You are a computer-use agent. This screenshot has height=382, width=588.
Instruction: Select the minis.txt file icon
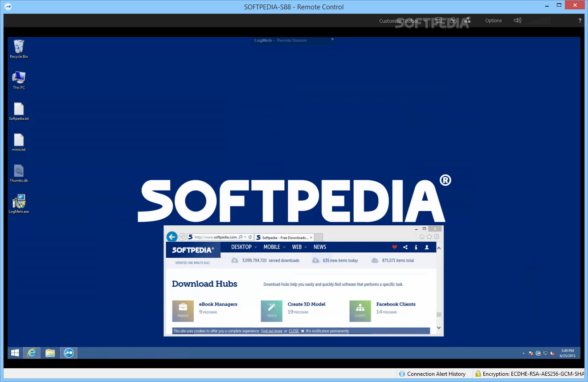pyautogui.click(x=19, y=142)
